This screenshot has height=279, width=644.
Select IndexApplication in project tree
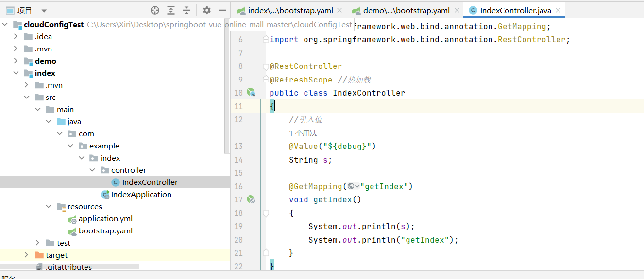(141, 195)
